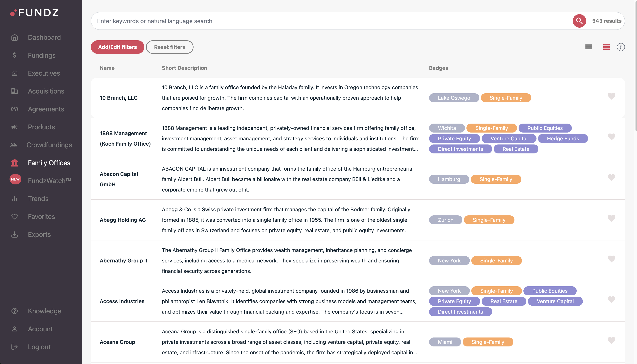Screen dimensions: 637x364
Task: Open the Access Industries record
Action: point(122,301)
